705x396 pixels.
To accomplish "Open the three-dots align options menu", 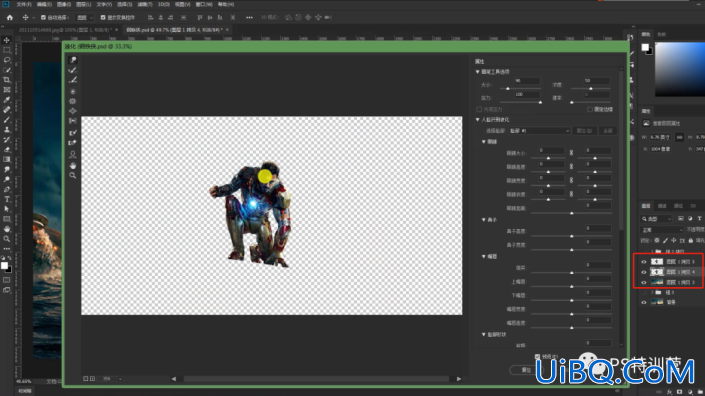I will 249,18.
